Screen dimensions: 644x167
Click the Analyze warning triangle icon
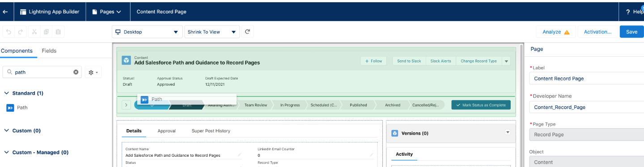click(567, 32)
